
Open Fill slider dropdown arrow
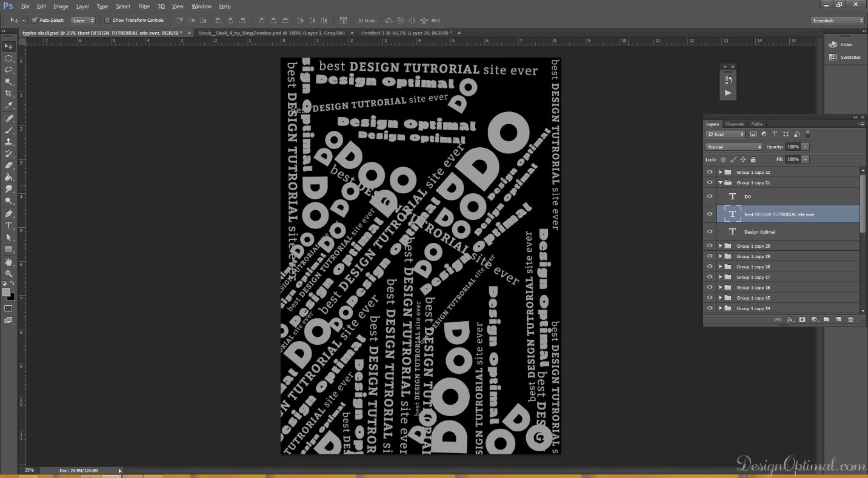[805, 159]
